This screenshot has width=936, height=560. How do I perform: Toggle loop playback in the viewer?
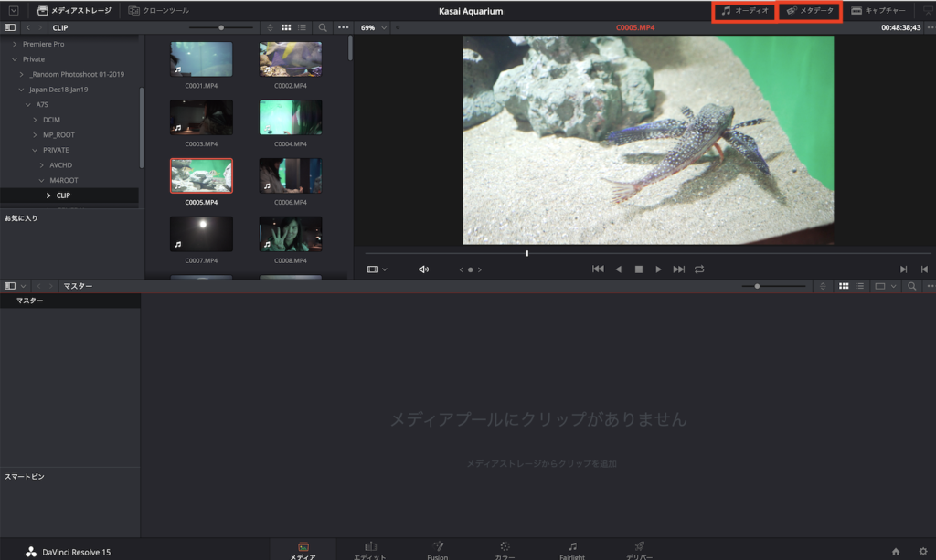point(699,269)
